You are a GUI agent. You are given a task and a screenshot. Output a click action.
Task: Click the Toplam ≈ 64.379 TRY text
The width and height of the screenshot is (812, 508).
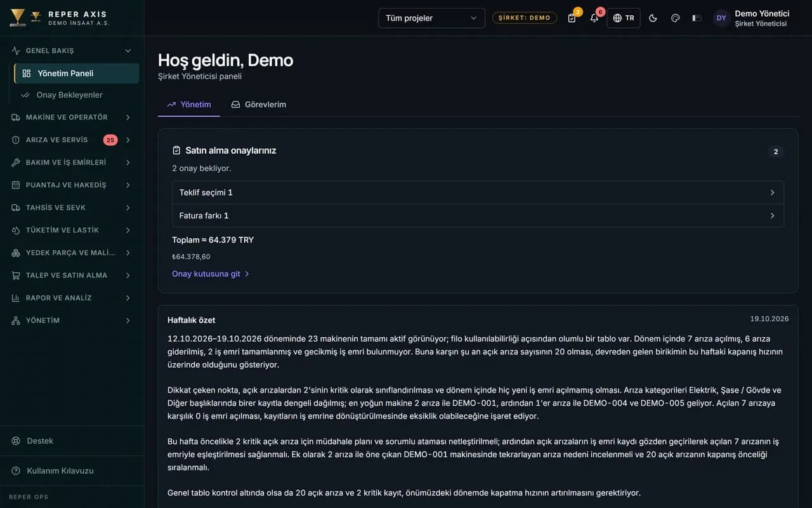coord(213,240)
